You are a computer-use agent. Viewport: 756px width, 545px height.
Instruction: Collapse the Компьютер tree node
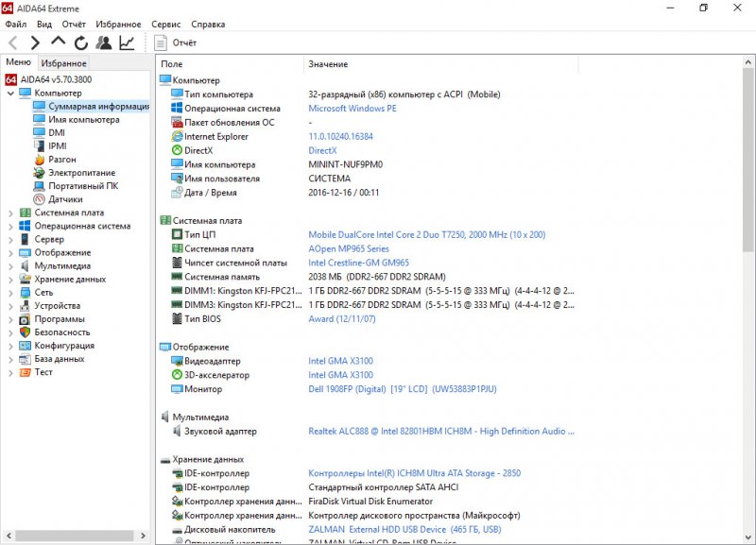coord(10,94)
